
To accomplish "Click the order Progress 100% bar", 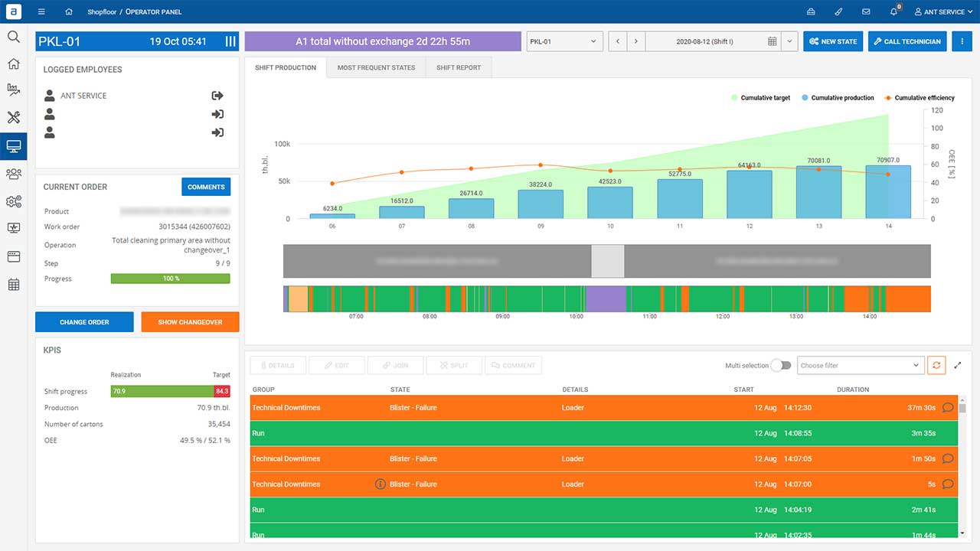I will point(171,279).
